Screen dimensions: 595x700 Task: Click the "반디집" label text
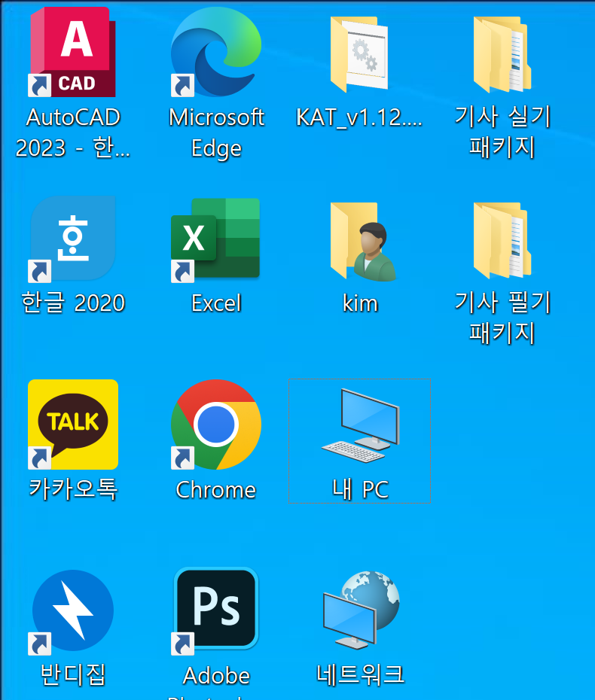pos(73,674)
